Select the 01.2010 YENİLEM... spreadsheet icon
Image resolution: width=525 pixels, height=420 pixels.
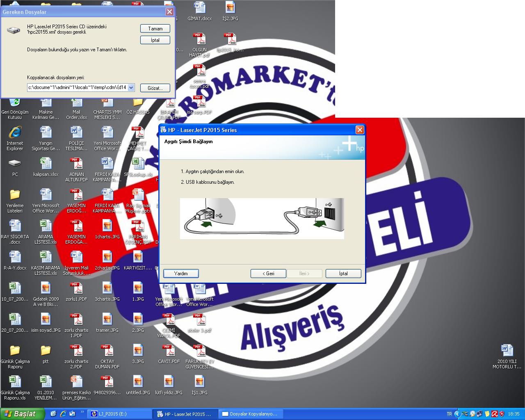pos(46,381)
